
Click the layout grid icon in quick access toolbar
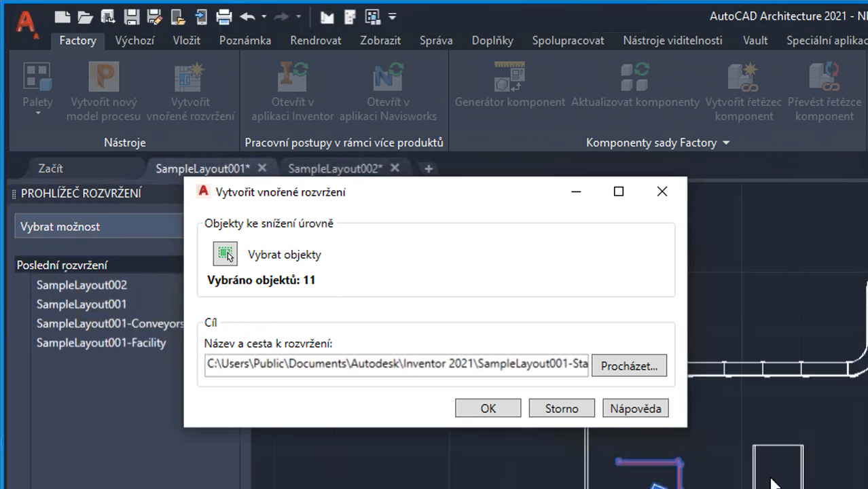tap(372, 17)
